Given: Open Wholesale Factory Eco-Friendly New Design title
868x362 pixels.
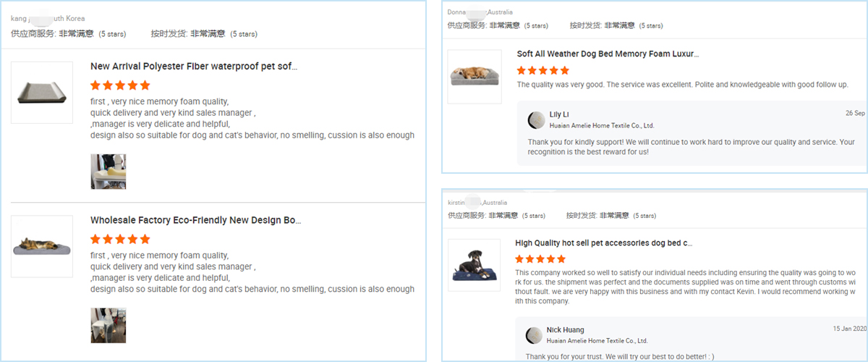Looking at the screenshot, I should pyautogui.click(x=195, y=220).
